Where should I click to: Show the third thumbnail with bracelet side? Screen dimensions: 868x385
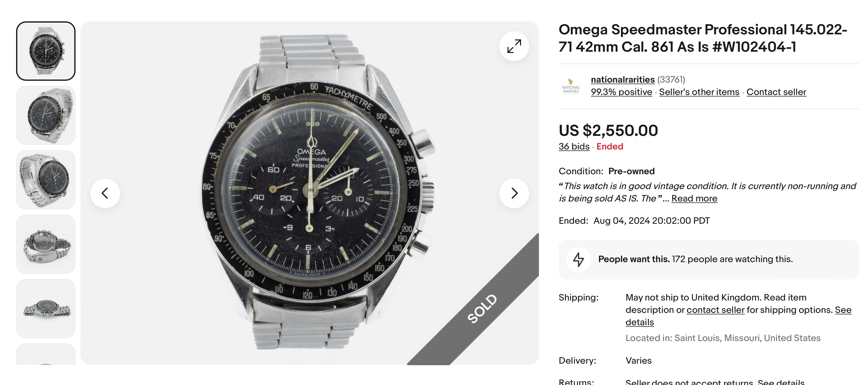click(46, 180)
